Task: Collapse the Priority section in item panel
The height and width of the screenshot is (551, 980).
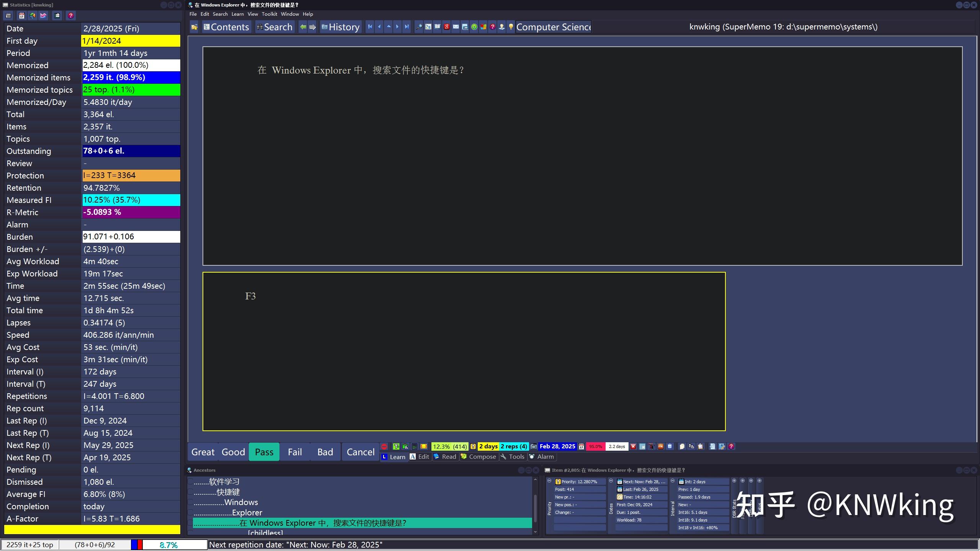Action: tap(549, 481)
